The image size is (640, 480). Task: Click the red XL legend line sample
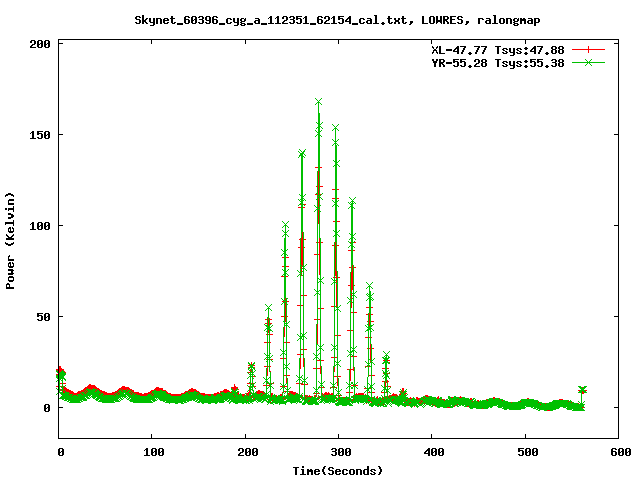tap(588, 50)
